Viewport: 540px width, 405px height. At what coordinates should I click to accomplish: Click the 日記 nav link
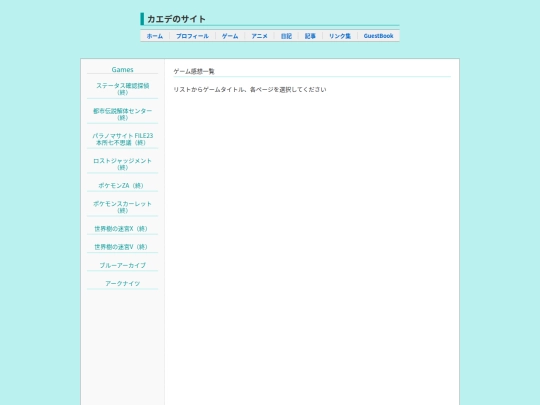[x=286, y=36]
